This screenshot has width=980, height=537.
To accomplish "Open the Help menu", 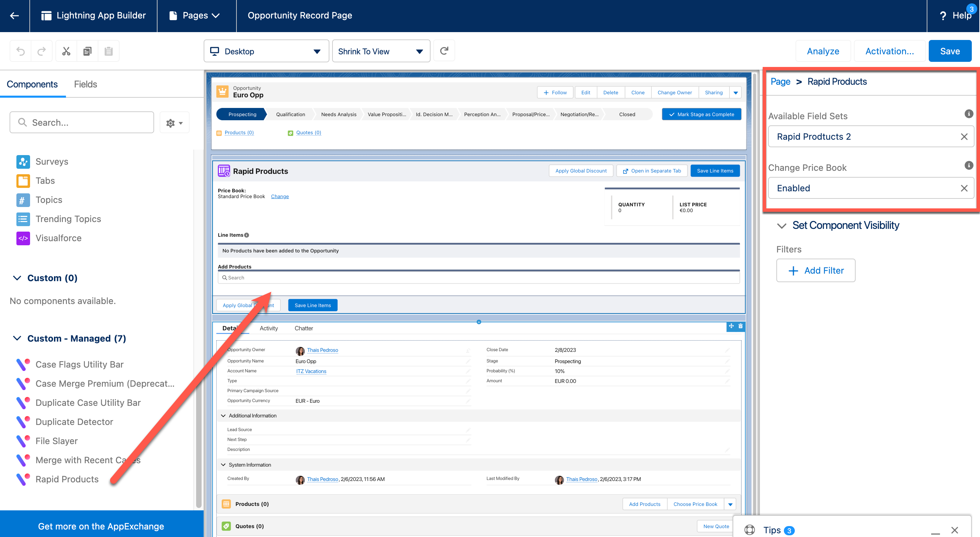I will [x=955, y=16].
